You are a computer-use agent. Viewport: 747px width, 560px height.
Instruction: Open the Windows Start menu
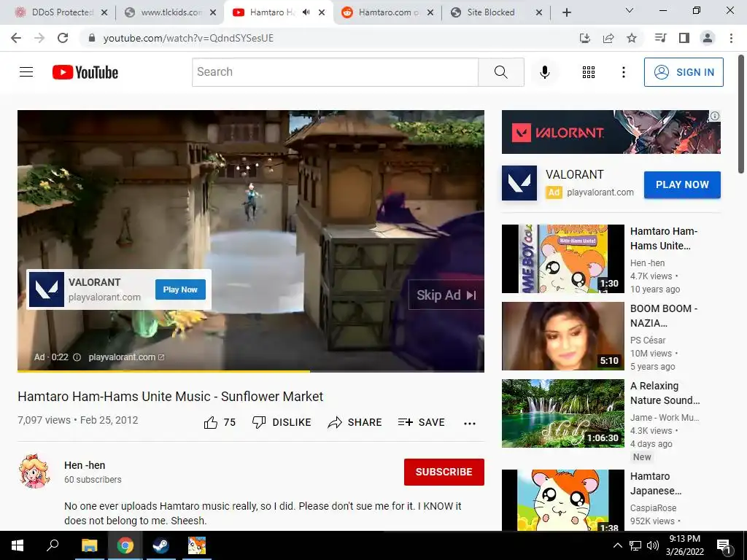pyautogui.click(x=18, y=545)
